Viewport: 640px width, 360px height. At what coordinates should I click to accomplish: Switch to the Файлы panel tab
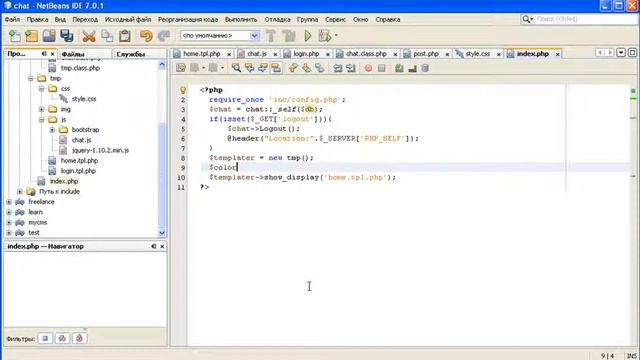click(x=73, y=54)
